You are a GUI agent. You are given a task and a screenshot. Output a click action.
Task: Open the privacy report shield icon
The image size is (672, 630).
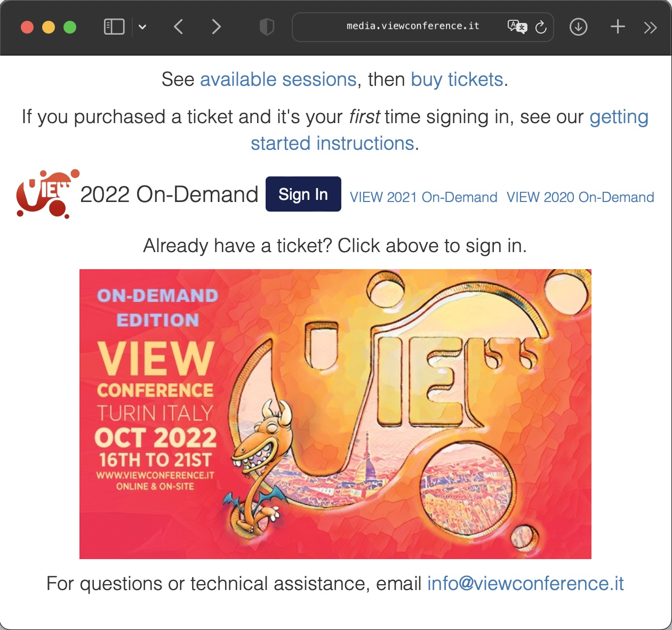(267, 27)
